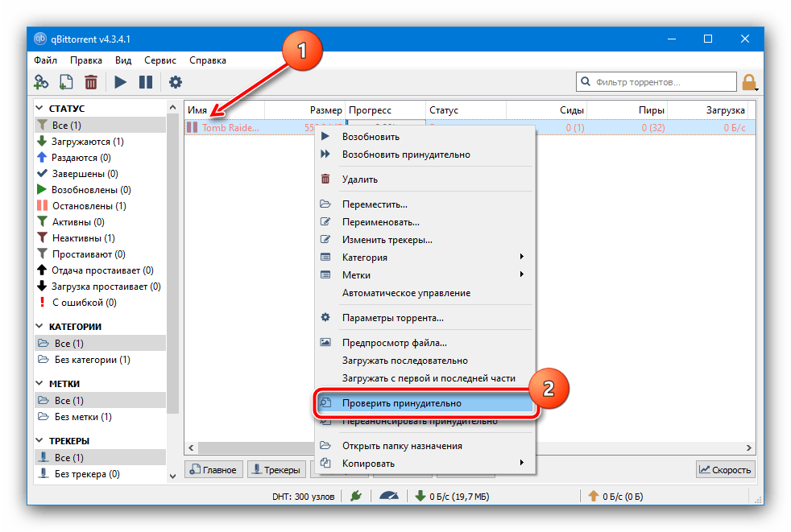Click the Фильтр торрентов search field
Screen dimensions: 791x532
coord(656,81)
